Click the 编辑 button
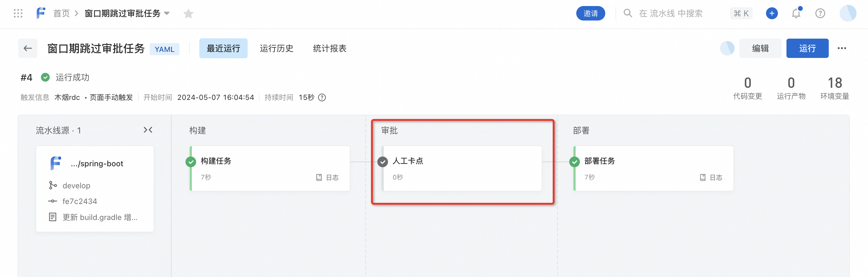The image size is (868, 277). 760,49
